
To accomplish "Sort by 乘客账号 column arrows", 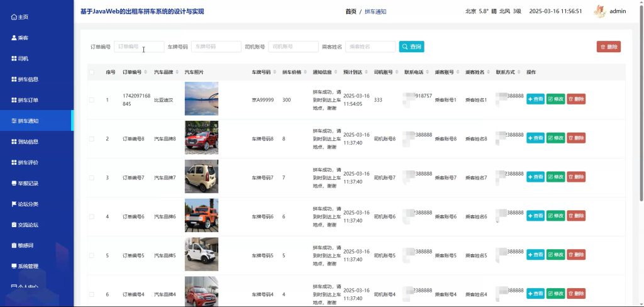I will tap(458, 72).
